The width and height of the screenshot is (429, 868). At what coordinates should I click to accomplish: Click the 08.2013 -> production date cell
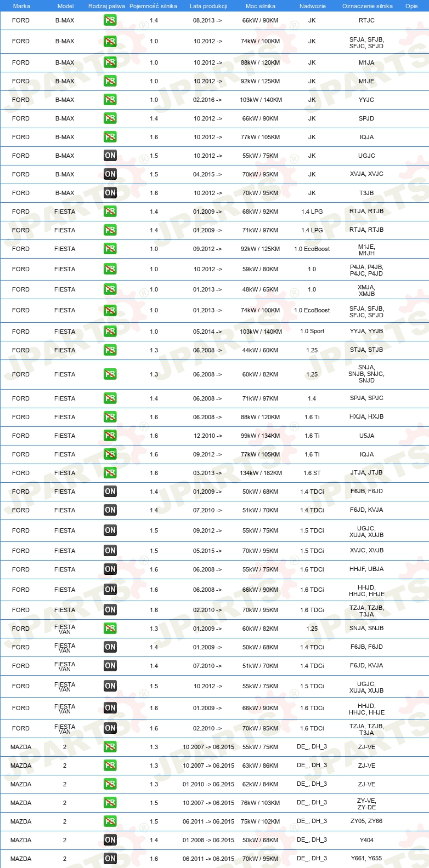tap(207, 20)
